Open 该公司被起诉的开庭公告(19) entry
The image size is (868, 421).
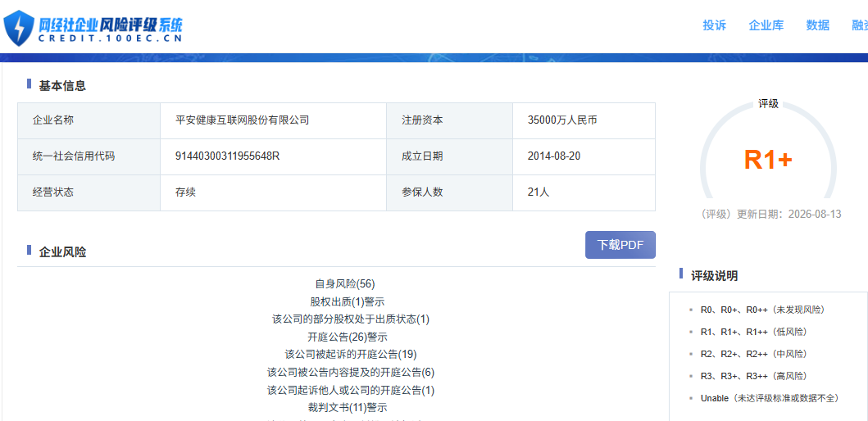tap(351, 355)
